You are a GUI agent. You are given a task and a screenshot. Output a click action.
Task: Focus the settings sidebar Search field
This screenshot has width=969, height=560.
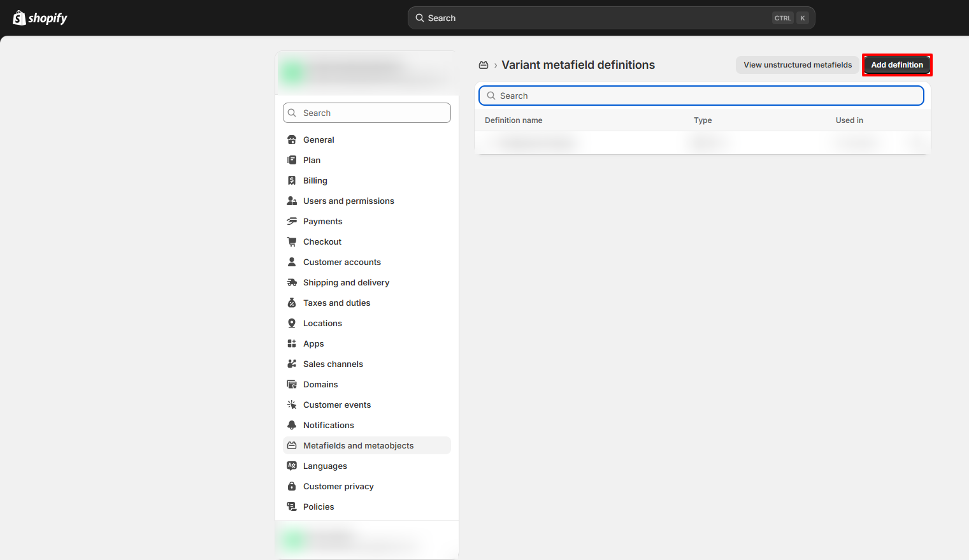(x=367, y=113)
